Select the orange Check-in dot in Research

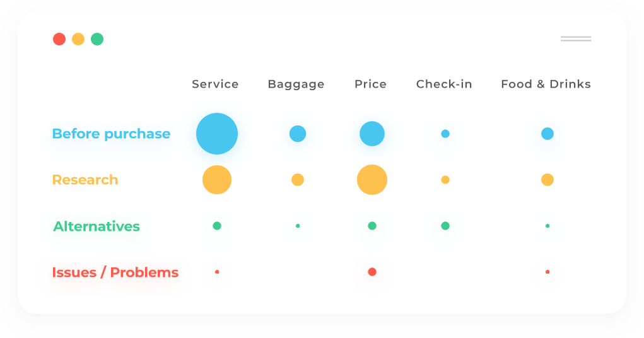click(x=445, y=180)
